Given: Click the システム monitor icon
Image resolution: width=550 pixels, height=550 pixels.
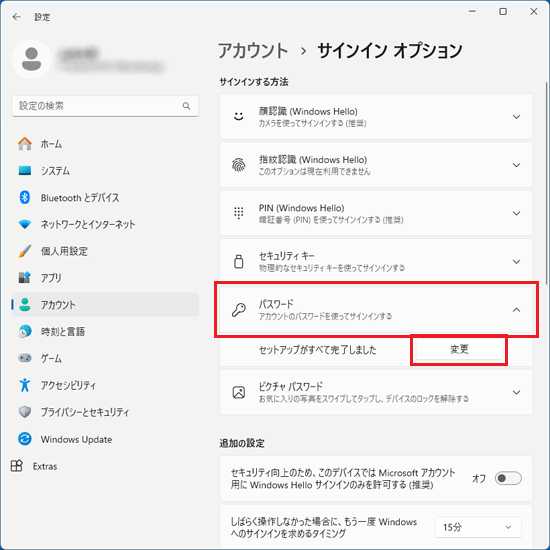Looking at the screenshot, I should [x=25, y=170].
